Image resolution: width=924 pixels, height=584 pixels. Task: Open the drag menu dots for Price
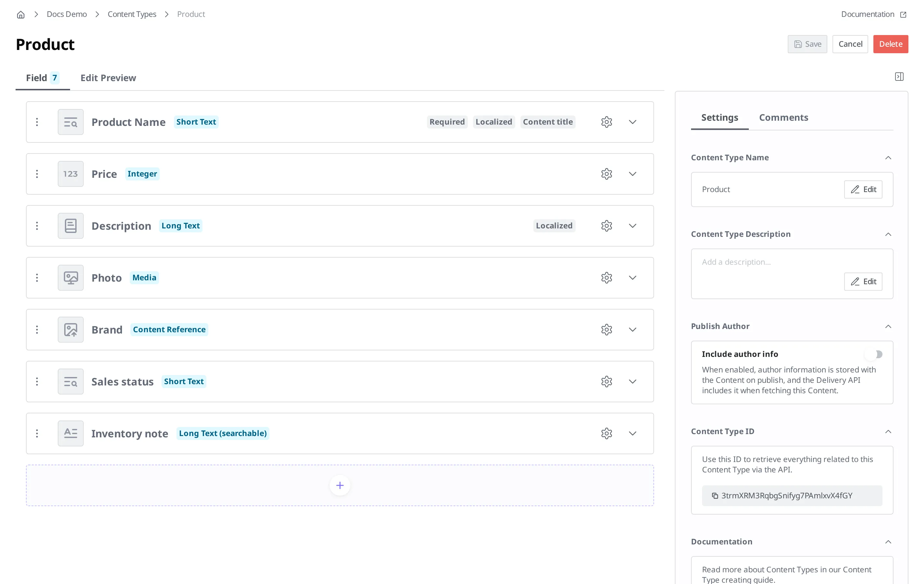tap(37, 174)
